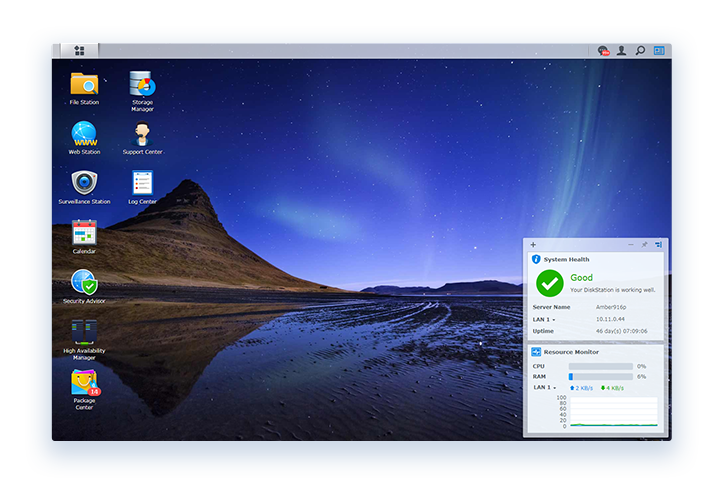The image size is (724, 491).
Task: Open the Web Station icon
Action: click(84, 134)
